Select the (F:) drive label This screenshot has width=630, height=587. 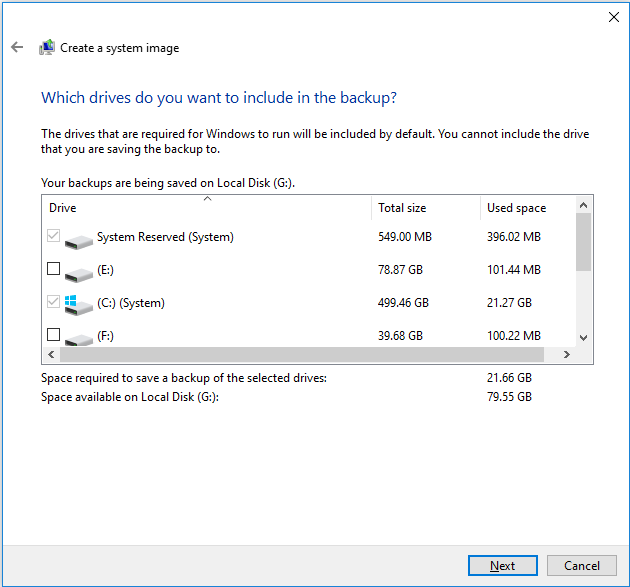coord(105,336)
